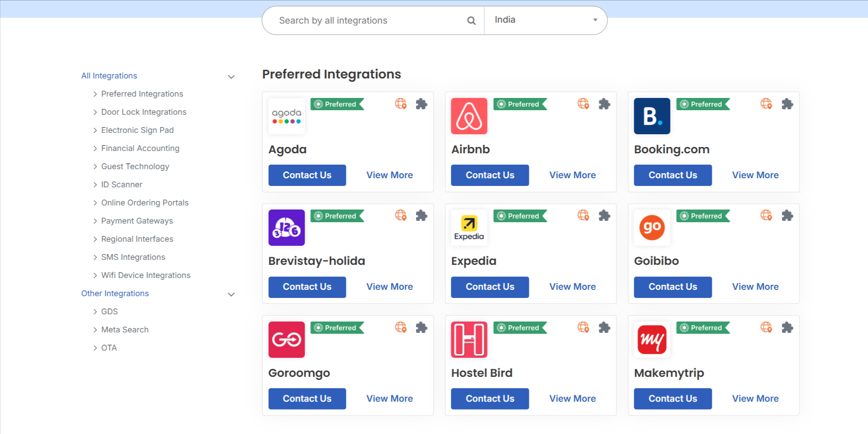Click the puzzle piece icon on Goroomgo card

[x=422, y=327]
